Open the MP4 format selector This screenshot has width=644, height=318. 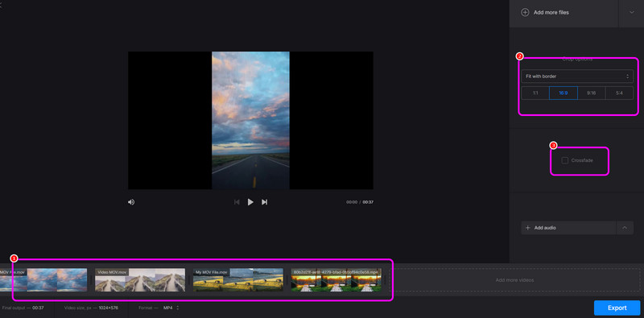[171, 308]
